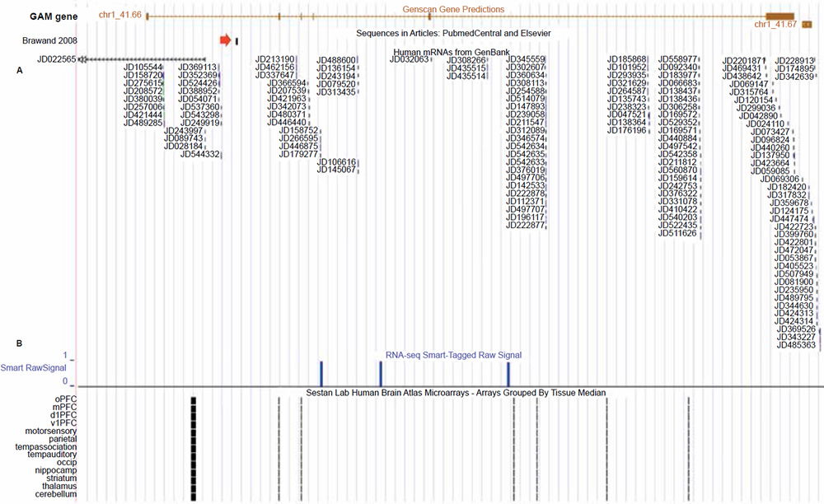Click the parietal tissue row label
This screenshot has height=504, width=824.
[63, 439]
